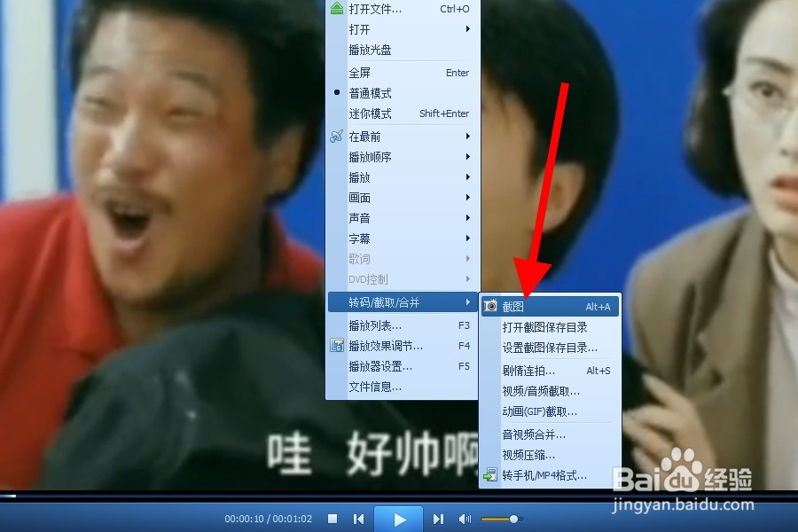Expand the 声音 submenu
This screenshot has width=798, height=532.
click(x=402, y=218)
